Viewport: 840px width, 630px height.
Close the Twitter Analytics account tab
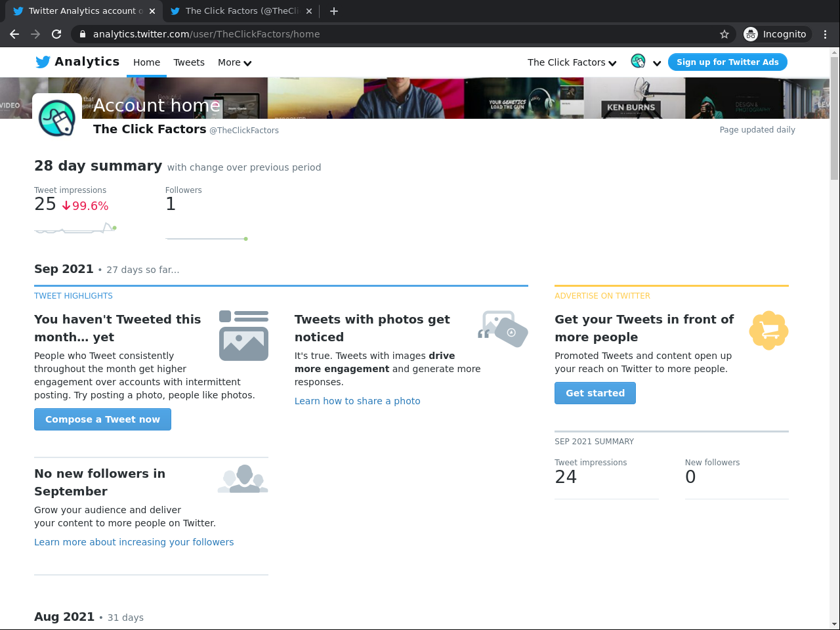pos(152,10)
